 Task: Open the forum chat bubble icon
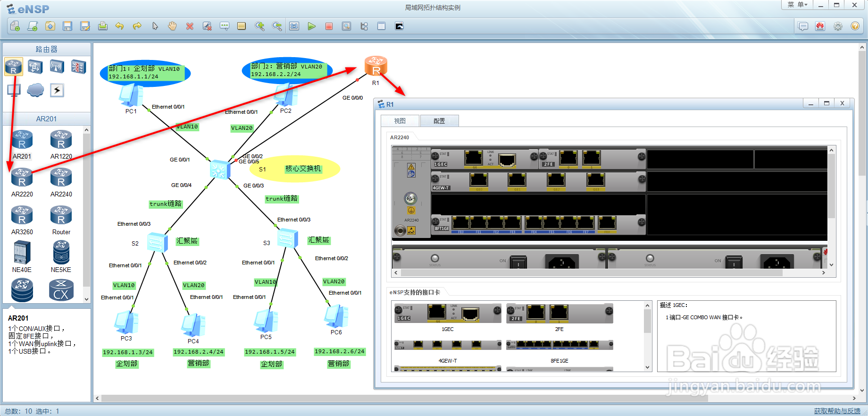click(803, 26)
